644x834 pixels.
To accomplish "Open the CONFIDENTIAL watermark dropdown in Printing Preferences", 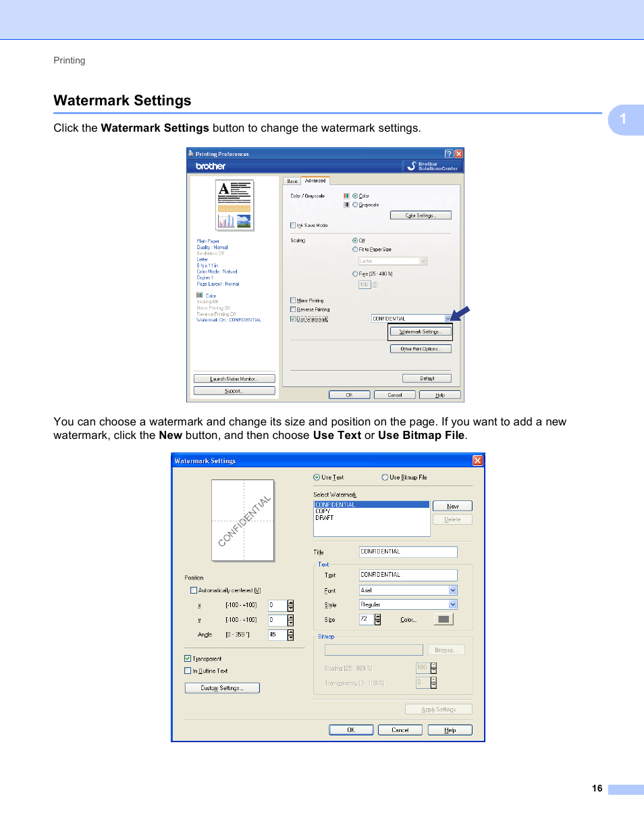I will (x=448, y=319).
